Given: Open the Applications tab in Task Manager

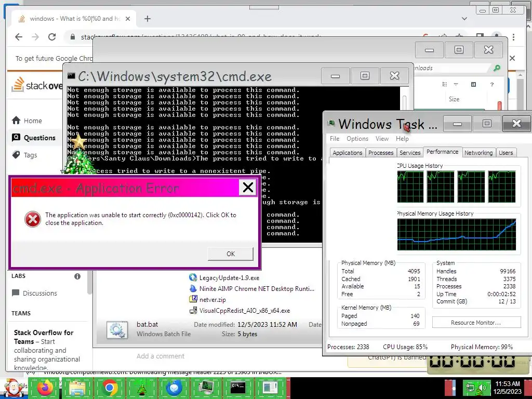Looking at the screenshot, I should tap(348, 153).
